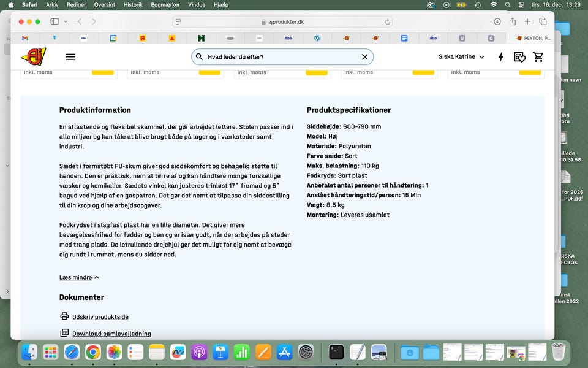The height and width of the screenshot is (368, 588).
Task: Open the shopping cart
Action: pos(538,56)
